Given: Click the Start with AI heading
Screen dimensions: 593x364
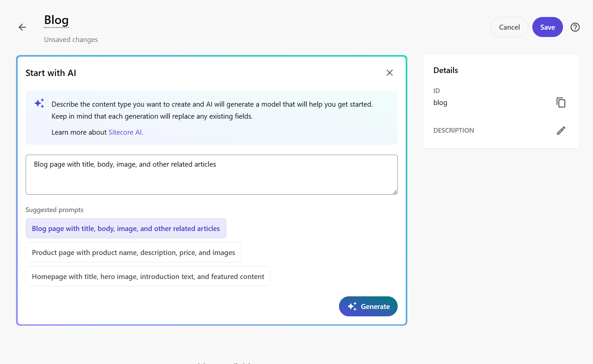Looking at the screenshot, I should point(51,73).
